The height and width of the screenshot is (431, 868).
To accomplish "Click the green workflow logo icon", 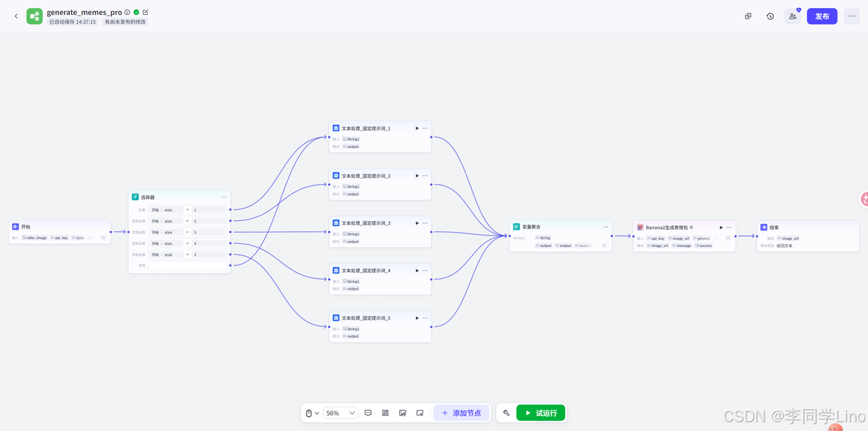I will [35, 16].
